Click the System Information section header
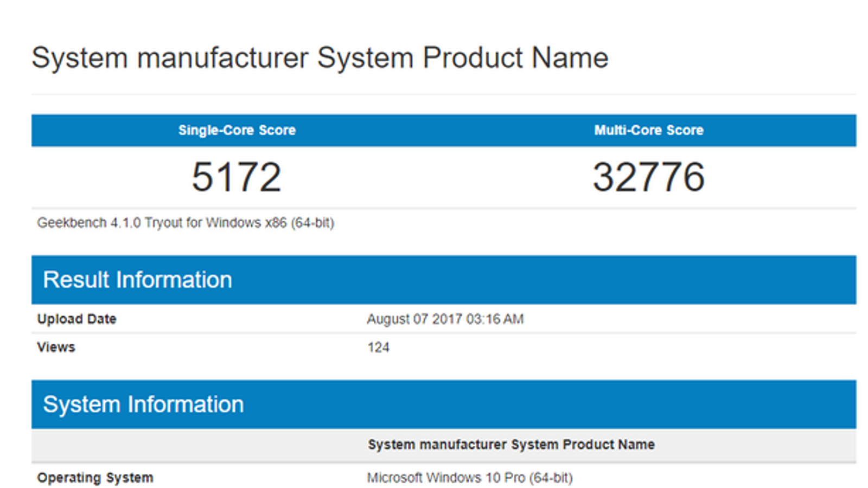The image size is (868, 488). (143, 404)
